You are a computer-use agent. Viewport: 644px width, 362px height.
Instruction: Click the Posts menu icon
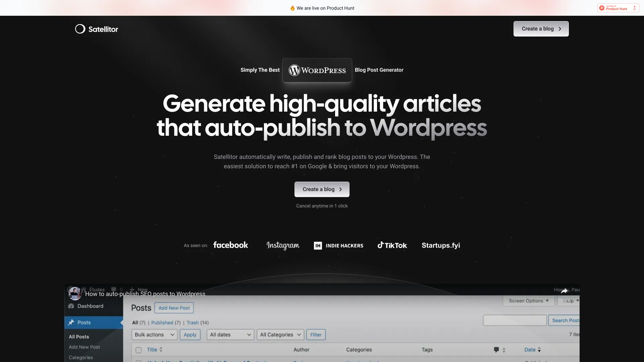pyautogui.click(x=72, y=323)
